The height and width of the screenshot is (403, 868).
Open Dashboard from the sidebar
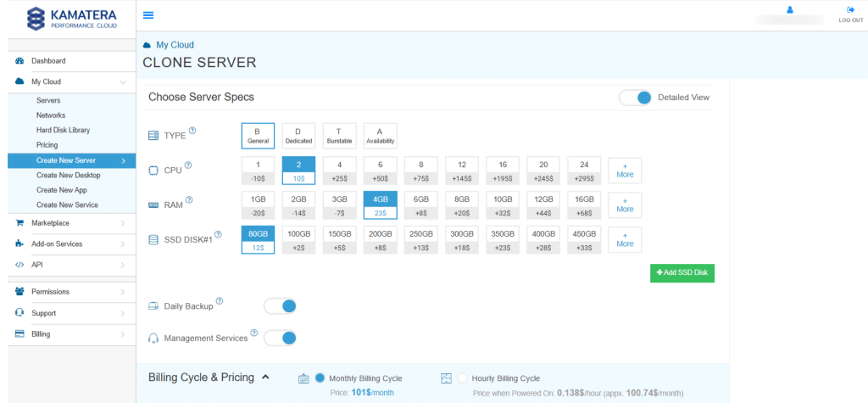coord(48,61)
